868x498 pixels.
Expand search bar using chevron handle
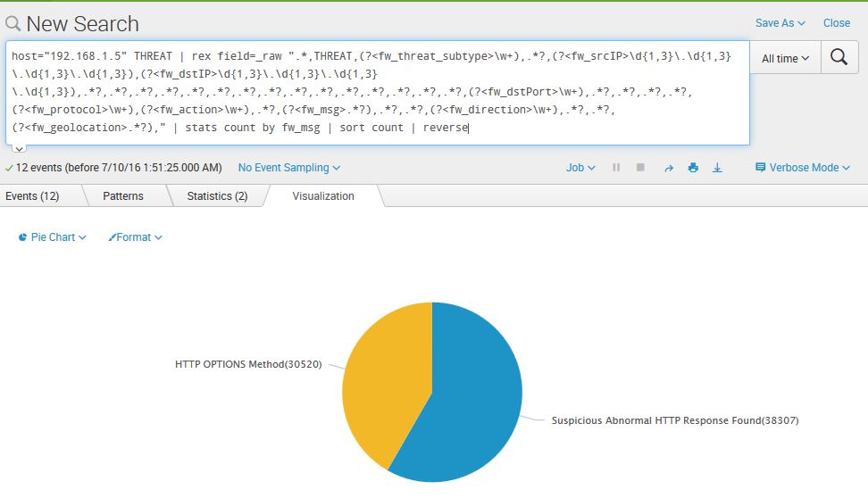click(19, 149)
